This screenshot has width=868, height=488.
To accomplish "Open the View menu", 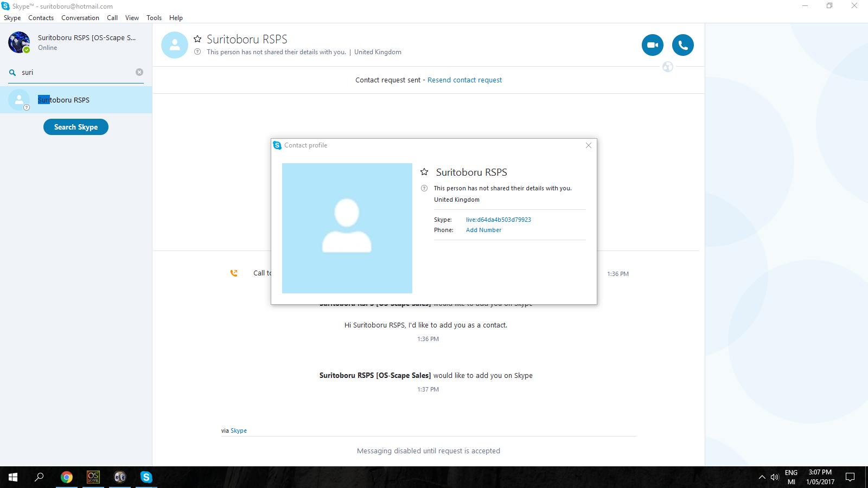I will (132, 18).
